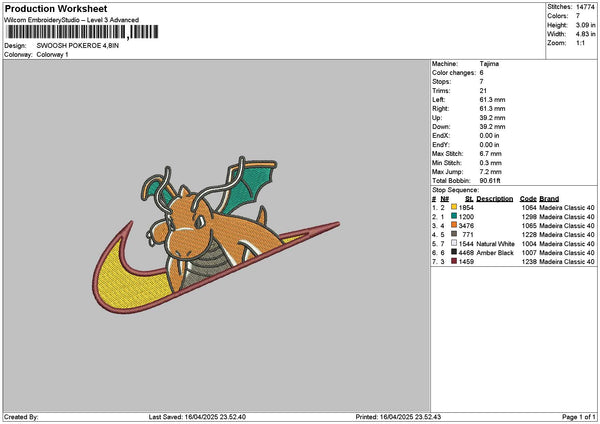Click the 'N#' column header
The height and width of the screenshot is (424, 600).
[x=444, y=199]
